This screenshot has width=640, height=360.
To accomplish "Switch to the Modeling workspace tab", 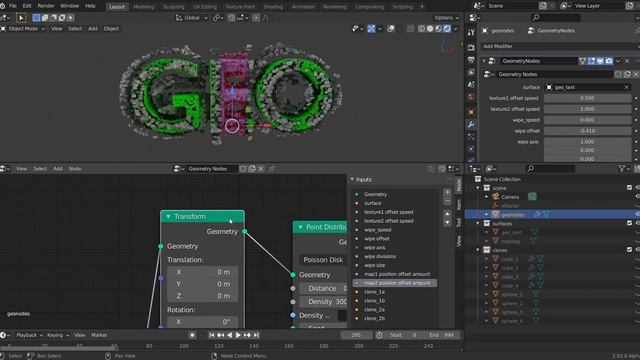I will point(144,7).
